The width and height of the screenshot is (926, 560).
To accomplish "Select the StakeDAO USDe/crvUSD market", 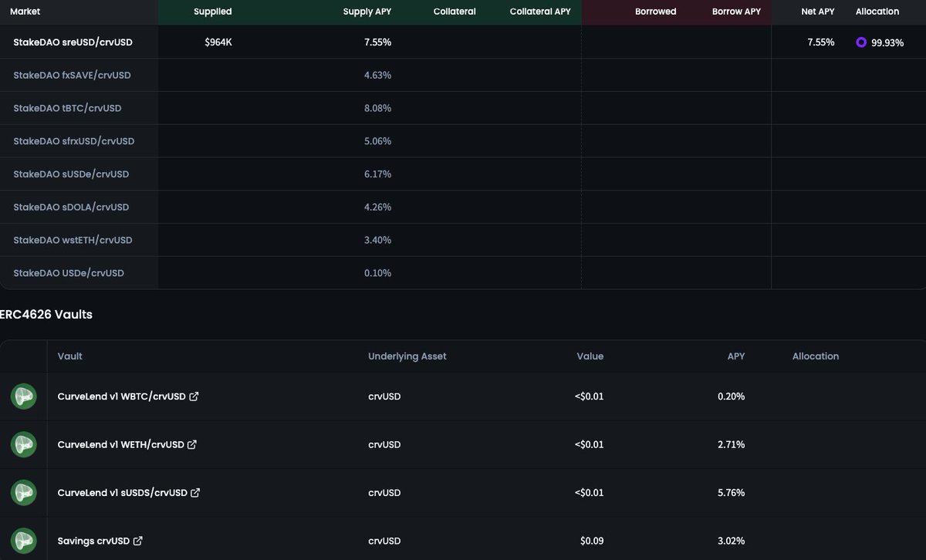I will click(x=69, y=273).
